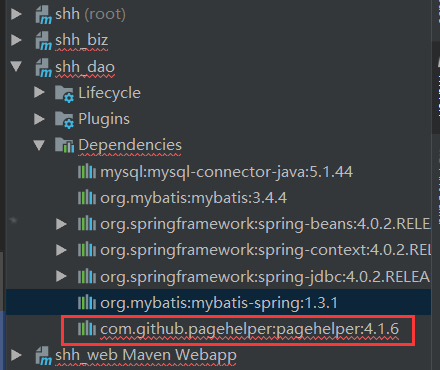Select mysql:mysql-connector-java:5.1.44 entry

(x=226, y=172)
